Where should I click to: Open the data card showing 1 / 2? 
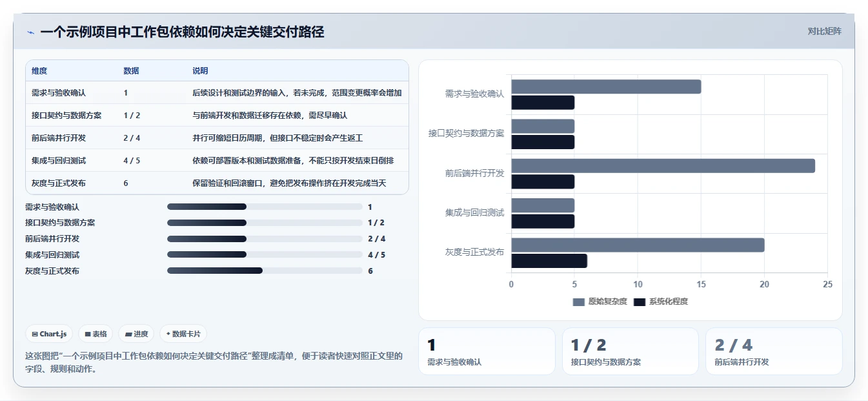pos(630,351)
